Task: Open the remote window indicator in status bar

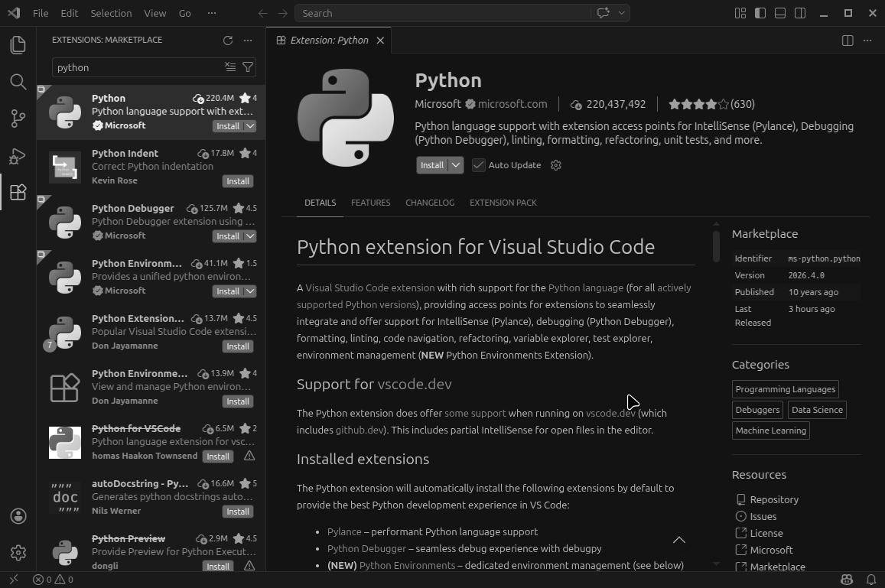Action: pos(14,579)
